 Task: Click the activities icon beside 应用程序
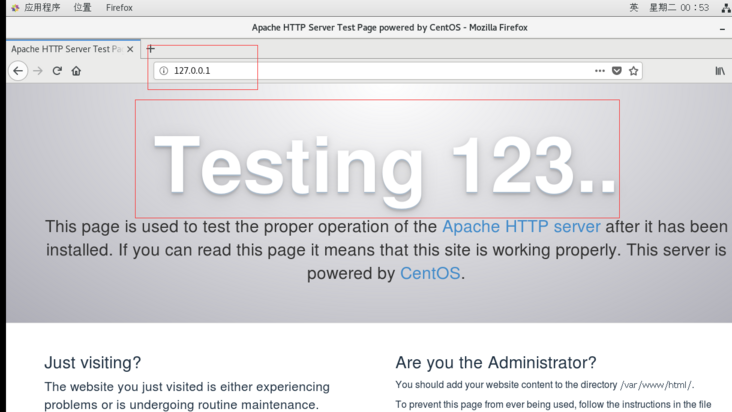[15, 7]
